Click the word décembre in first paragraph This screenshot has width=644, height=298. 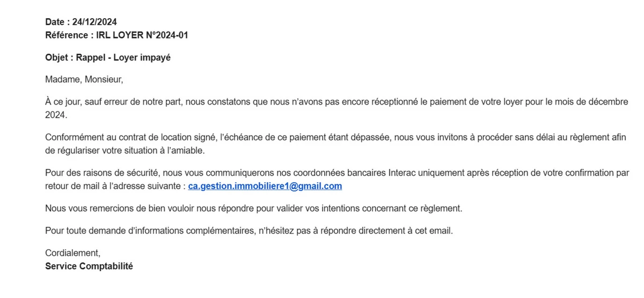(610, 102)
